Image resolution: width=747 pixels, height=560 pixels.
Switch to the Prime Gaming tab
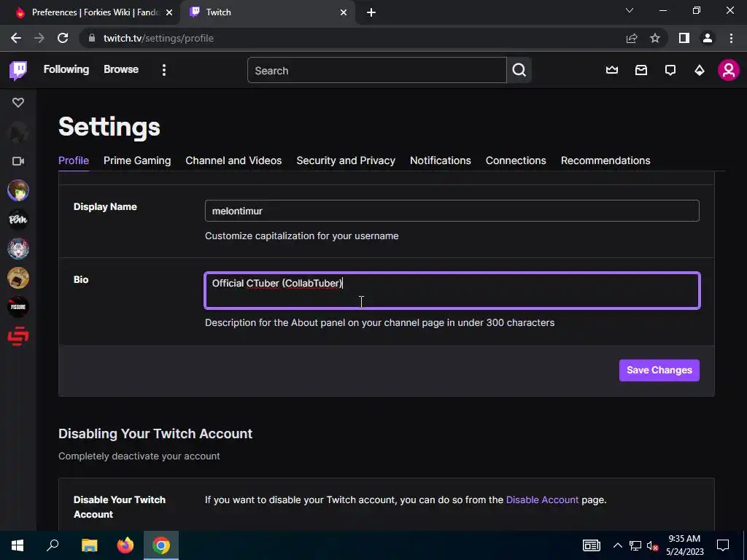(x=137, y=160)
